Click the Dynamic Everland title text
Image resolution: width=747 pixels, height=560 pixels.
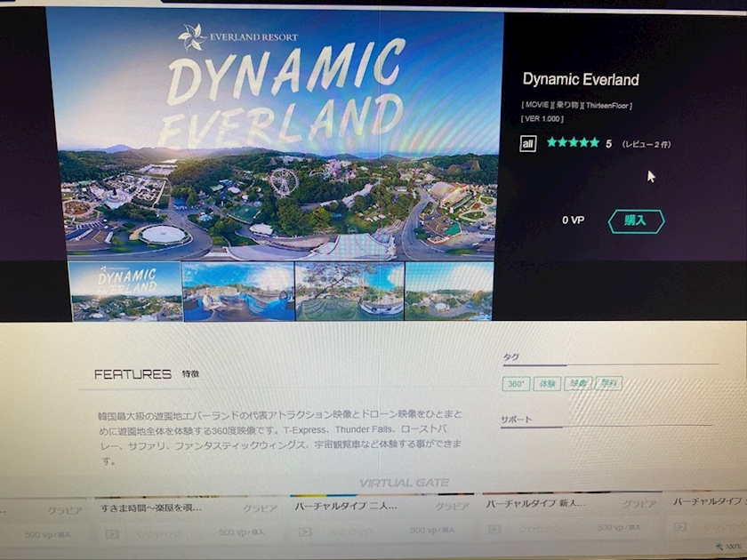click(581, 79)
